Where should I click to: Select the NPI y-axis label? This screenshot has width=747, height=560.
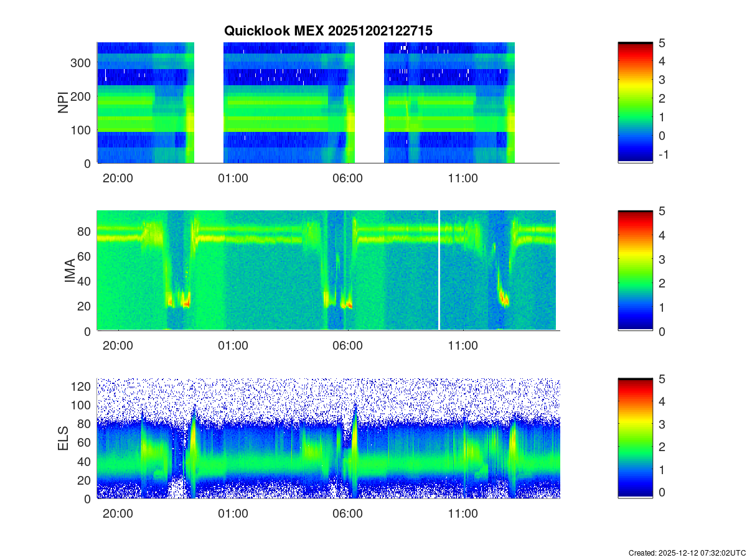(x=63, y=103)
